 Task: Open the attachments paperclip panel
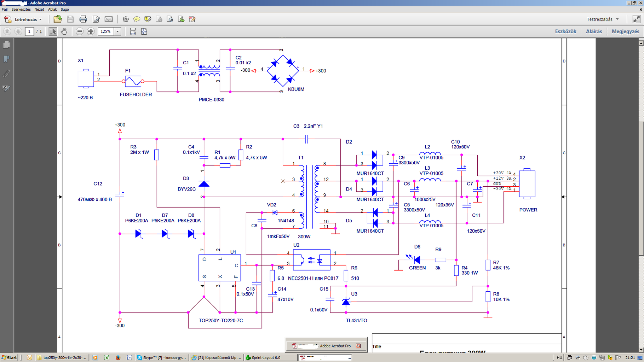tap(6, 74)
